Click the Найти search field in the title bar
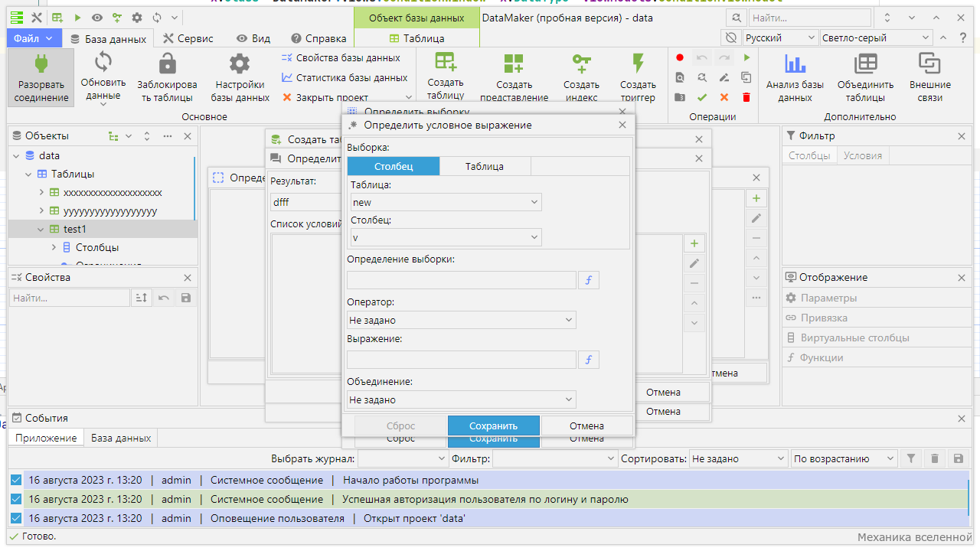980x551 pixels. [x=809, y=18]
